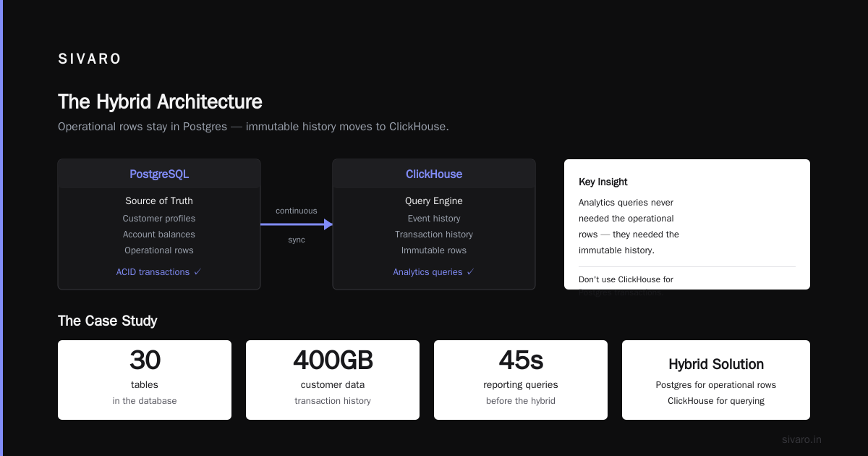868x456 pixels.
Task: Click the Key Insight paragraph about analytics queries
Action: (629, 227)
